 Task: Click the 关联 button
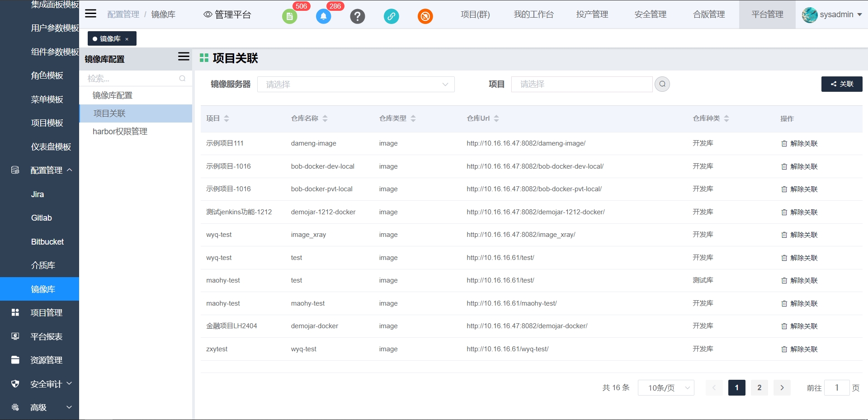(x=841, y=84)
